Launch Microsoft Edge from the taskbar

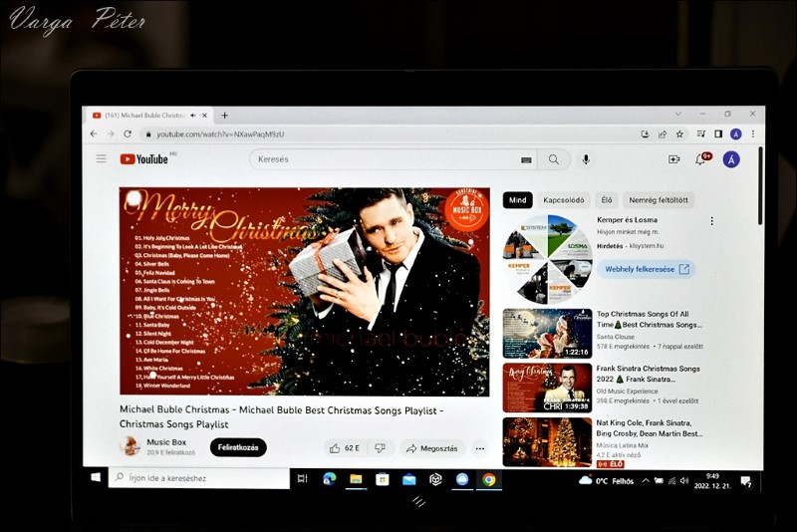[x=330, y=478]
